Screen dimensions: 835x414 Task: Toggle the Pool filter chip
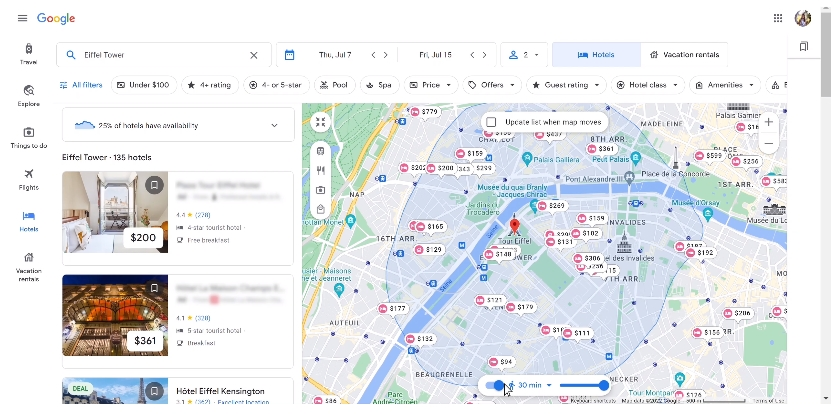click(x=334, y=85)
